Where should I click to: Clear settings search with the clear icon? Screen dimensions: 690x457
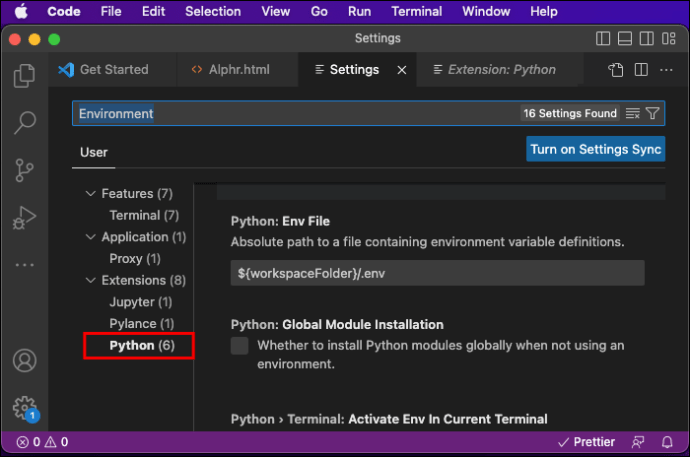[x=632, y=113]
